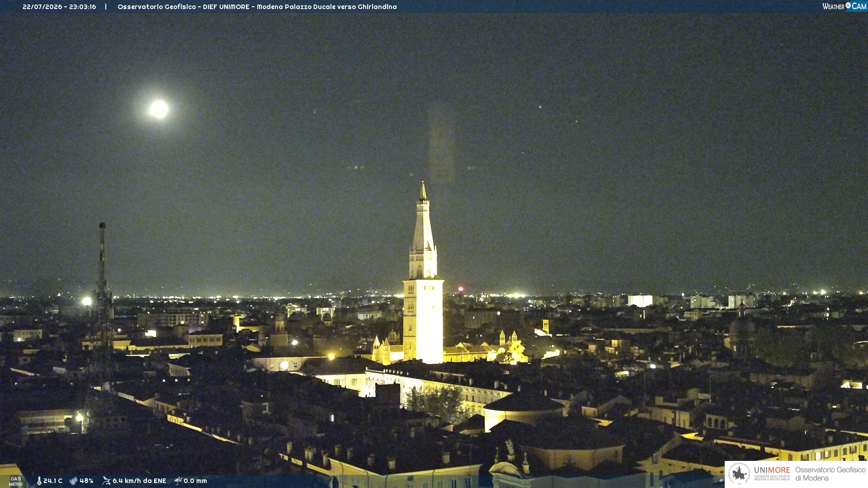Click the timestamp 22/07/2026 - 23:03:16
This screenshot has height=488, width=868.
[59, 7]
